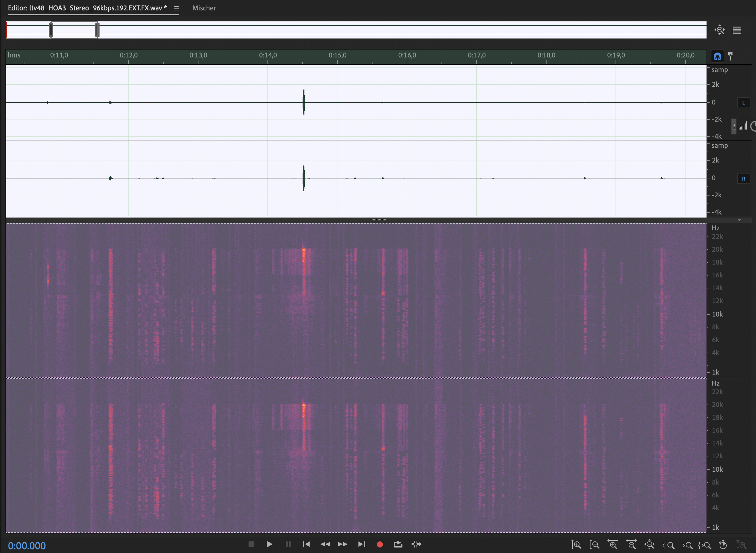The image size is (756, 553).
Task: Toggle the right channel R button
Action: pyautogui.click(x=743, y=179)
